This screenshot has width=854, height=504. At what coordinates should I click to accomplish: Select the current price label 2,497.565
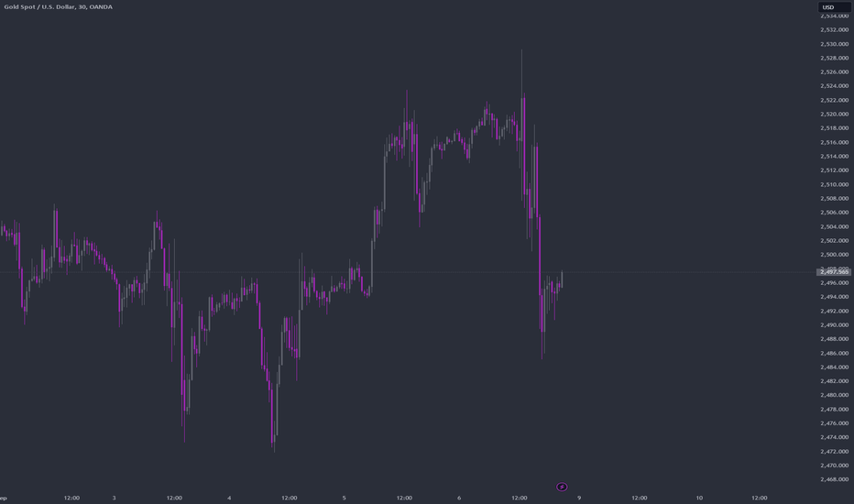coord(834,271)
